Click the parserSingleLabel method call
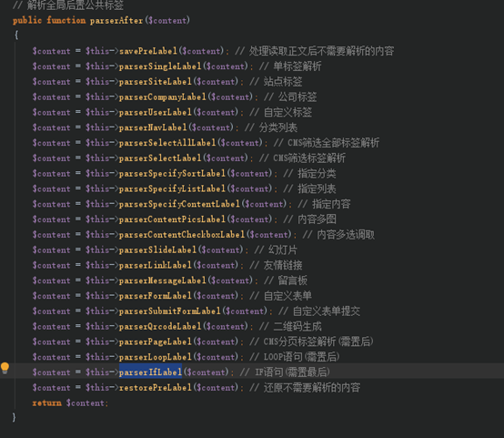 coord(160,66)
